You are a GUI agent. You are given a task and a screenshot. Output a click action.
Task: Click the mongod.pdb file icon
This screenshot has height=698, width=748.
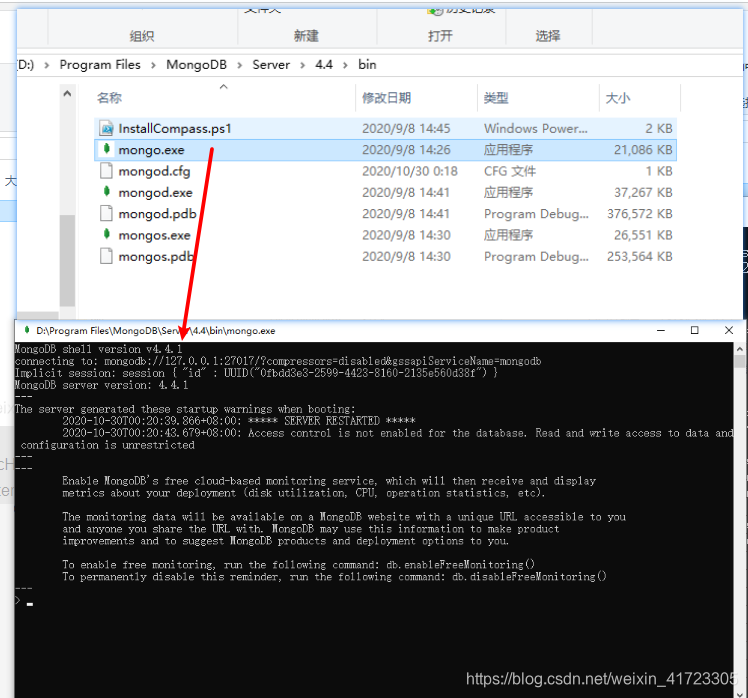tap(106, 213)
